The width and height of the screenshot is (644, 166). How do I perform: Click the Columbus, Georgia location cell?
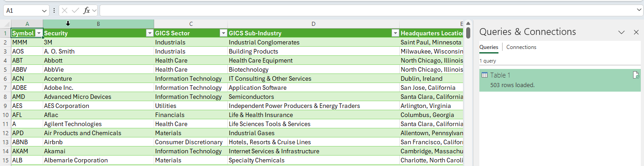pyautogui.click(x=432, y=115)
